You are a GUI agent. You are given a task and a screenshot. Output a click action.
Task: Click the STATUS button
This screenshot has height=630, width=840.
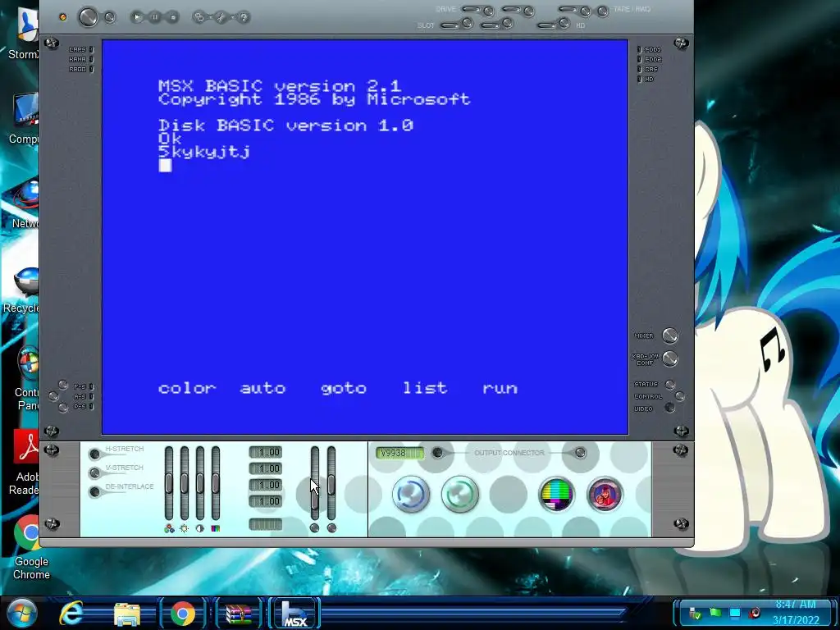click(669, 384)
